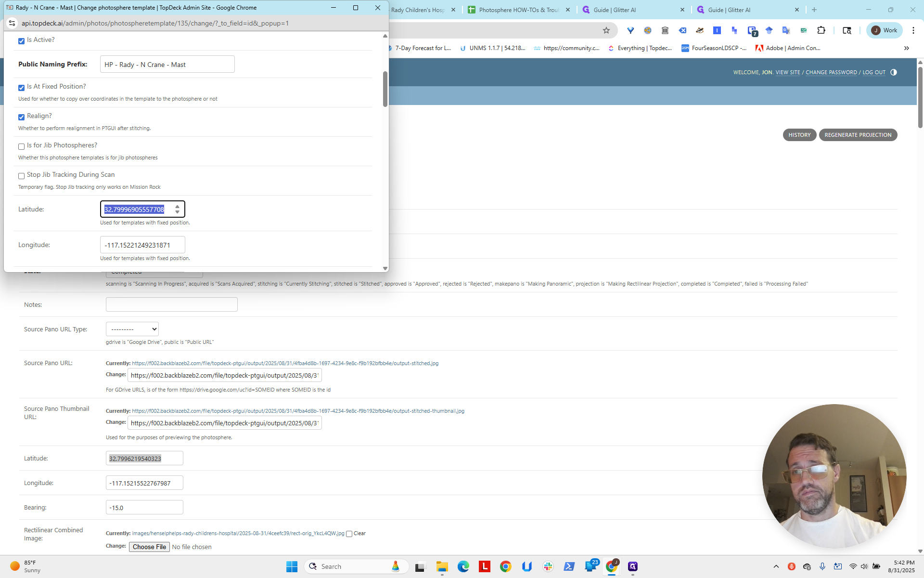Click the bookmark star icon in address bar

[606, 30]
